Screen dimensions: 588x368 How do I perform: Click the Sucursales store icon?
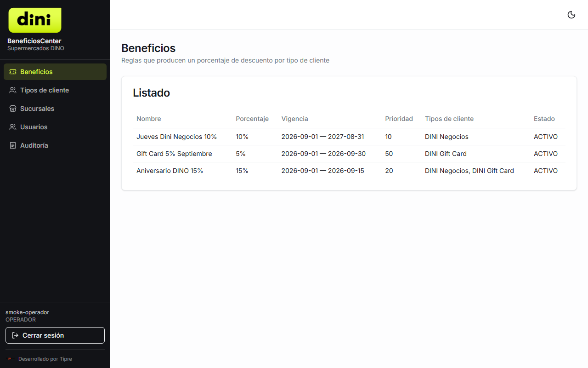click(13, 109)
